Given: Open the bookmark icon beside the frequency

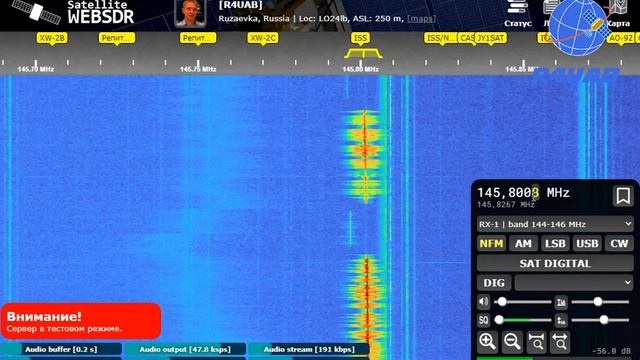Looking at the screenshot, I should tap(623, 196).
